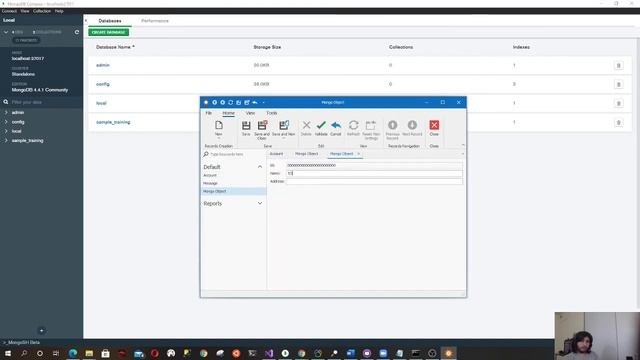Click the sample_training tree item in the sidebar
The width and height of the screenshot is (640, 360).
pyautogui.click(x=27, y=140)
